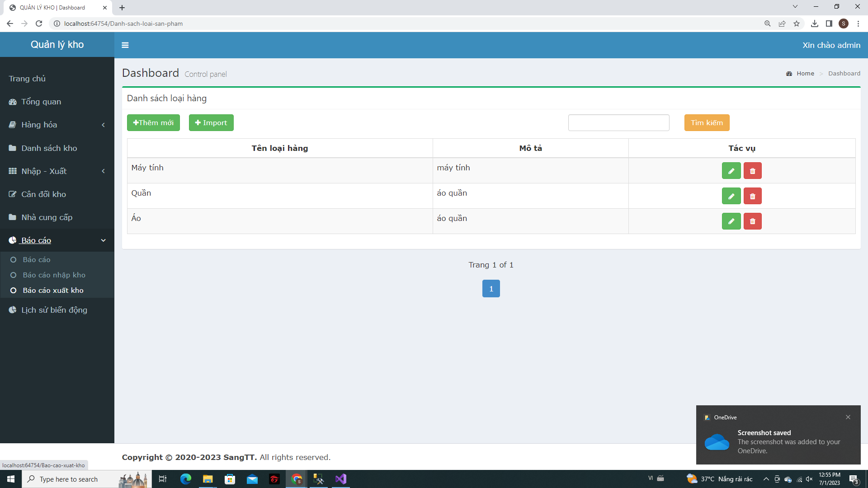The height and width of the screenshot is (488, 868).
Task: Click the hamburger menu toggle icon
Action: 125,45
